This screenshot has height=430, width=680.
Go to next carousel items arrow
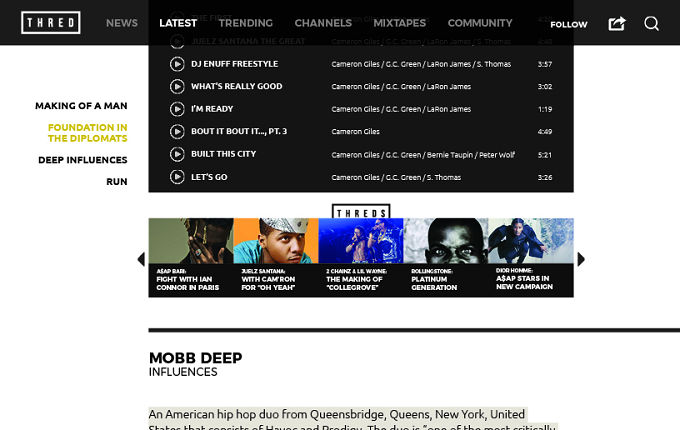click(x=581, y=259)
